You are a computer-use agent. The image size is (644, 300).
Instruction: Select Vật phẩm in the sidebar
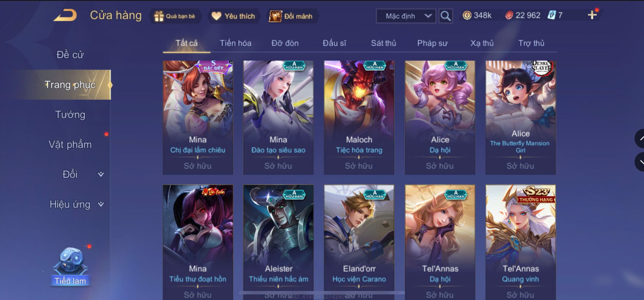click(70, 145)
